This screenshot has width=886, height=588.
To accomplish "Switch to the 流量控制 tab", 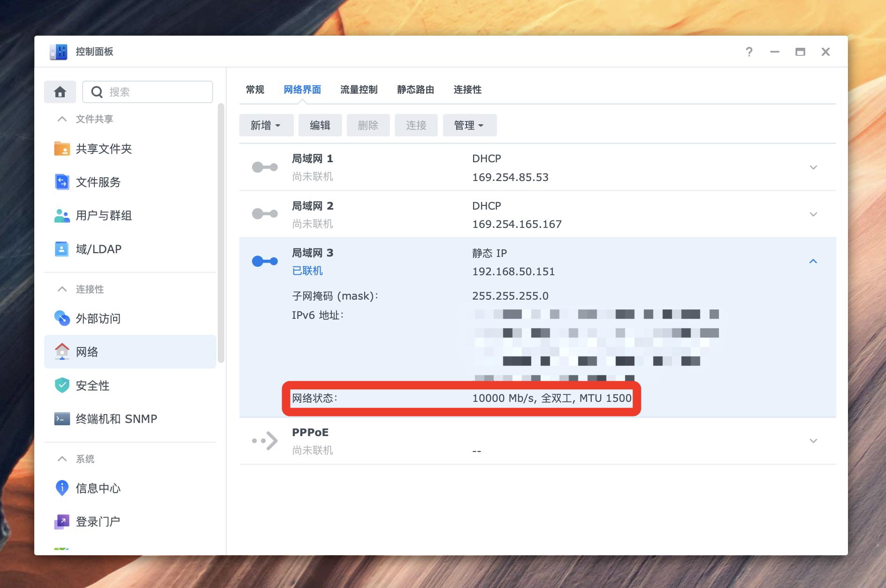I will [x=359, y=90].
